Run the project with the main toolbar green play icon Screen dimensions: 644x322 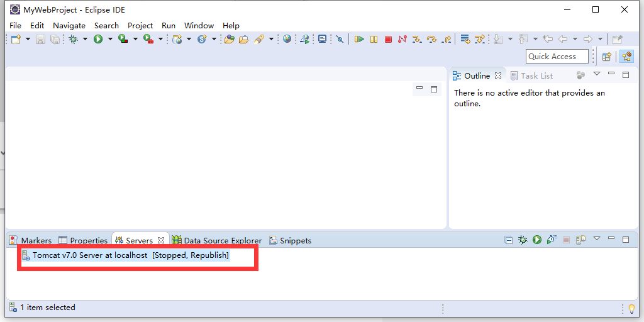coord(97,39)
